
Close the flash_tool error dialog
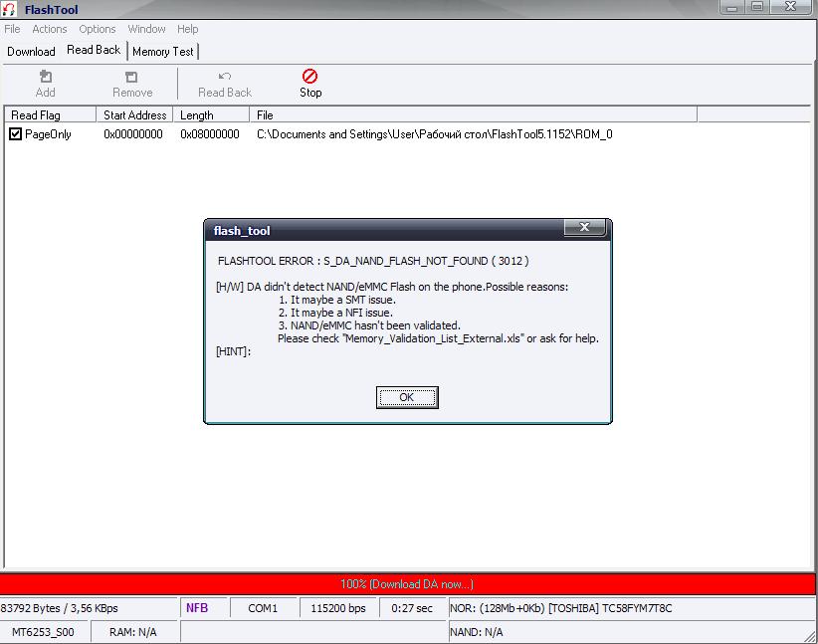point(584,229)
